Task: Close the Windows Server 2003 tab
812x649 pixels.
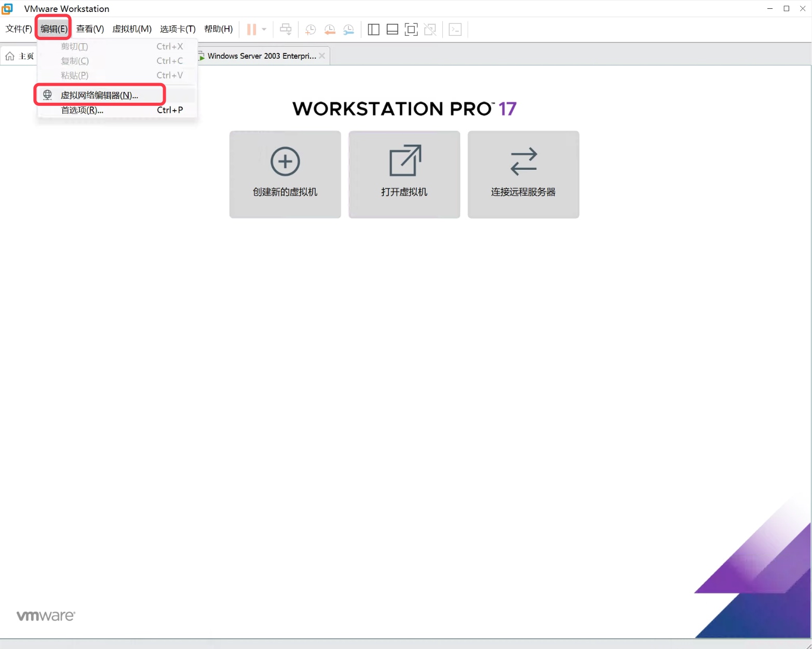Action: 322,56
